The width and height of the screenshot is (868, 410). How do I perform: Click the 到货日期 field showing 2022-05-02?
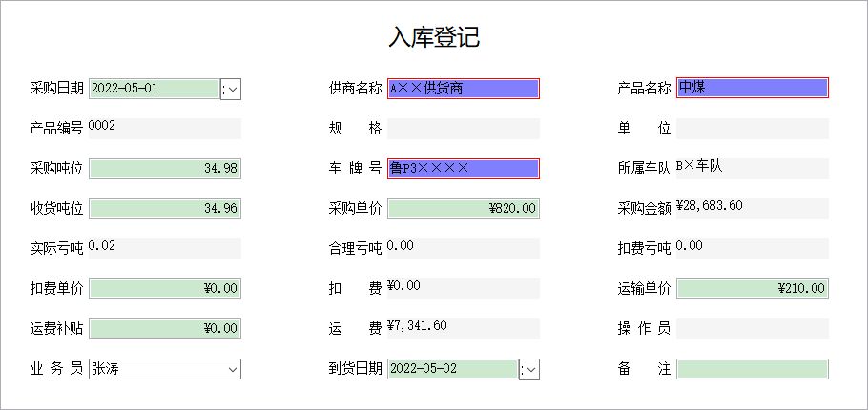(x=453, y=369)
